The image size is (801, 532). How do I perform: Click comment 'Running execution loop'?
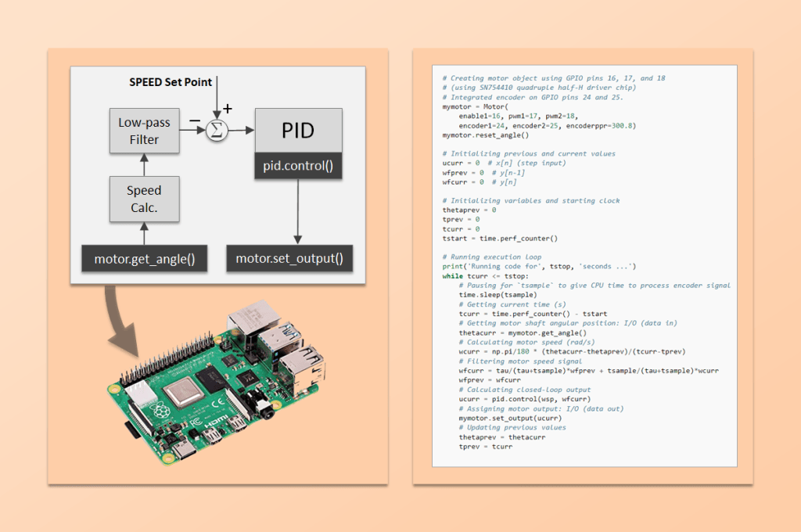[491, 257]
